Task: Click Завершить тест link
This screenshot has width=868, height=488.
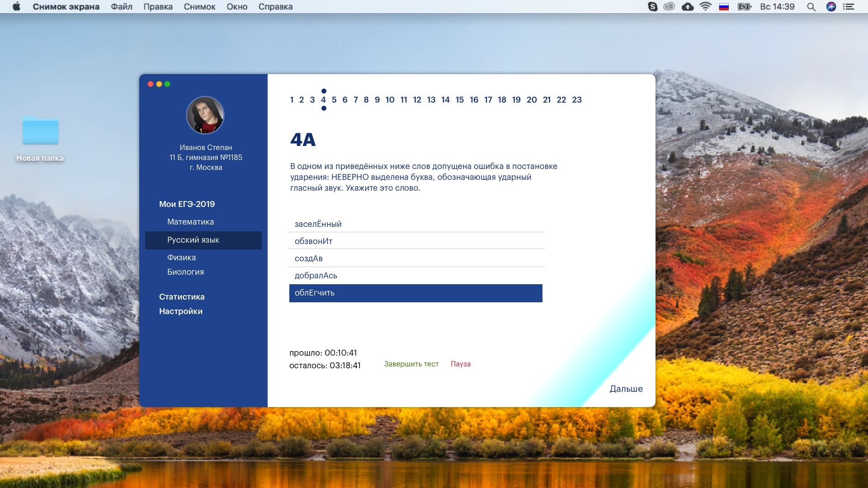Action: [411, 364]
